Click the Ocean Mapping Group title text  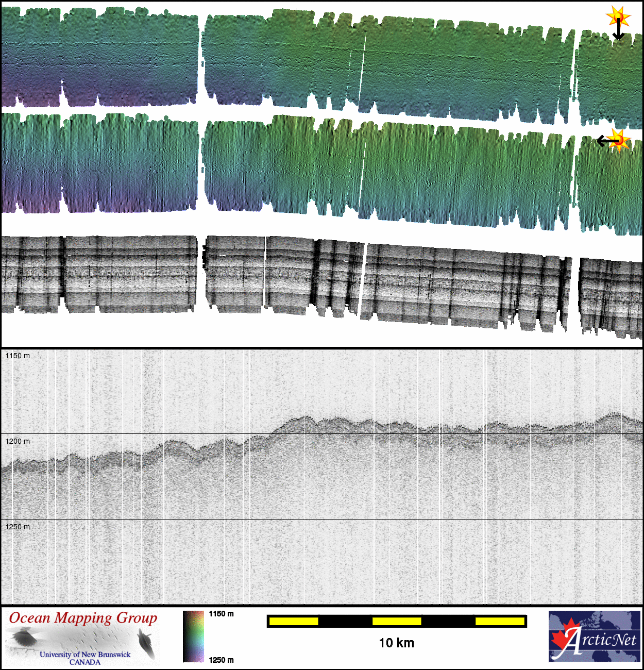(x=83, y=618)
